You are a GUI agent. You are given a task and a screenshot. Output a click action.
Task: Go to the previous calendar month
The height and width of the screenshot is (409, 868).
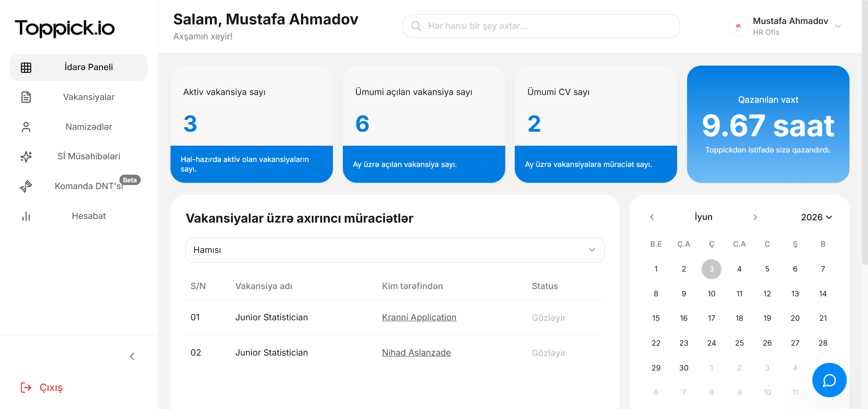pyautogui.click(x=652, y=217)
